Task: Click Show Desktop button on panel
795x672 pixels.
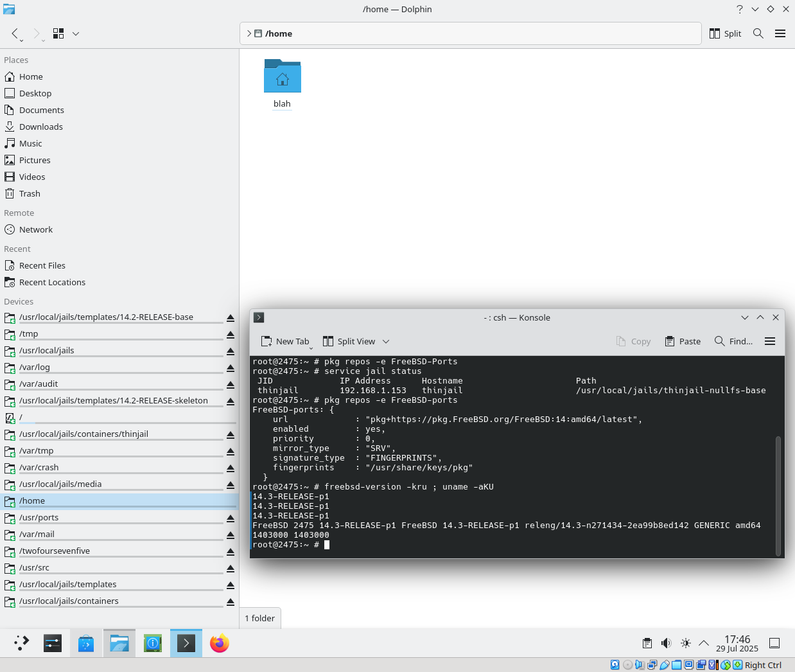Action: coord(774,643)
